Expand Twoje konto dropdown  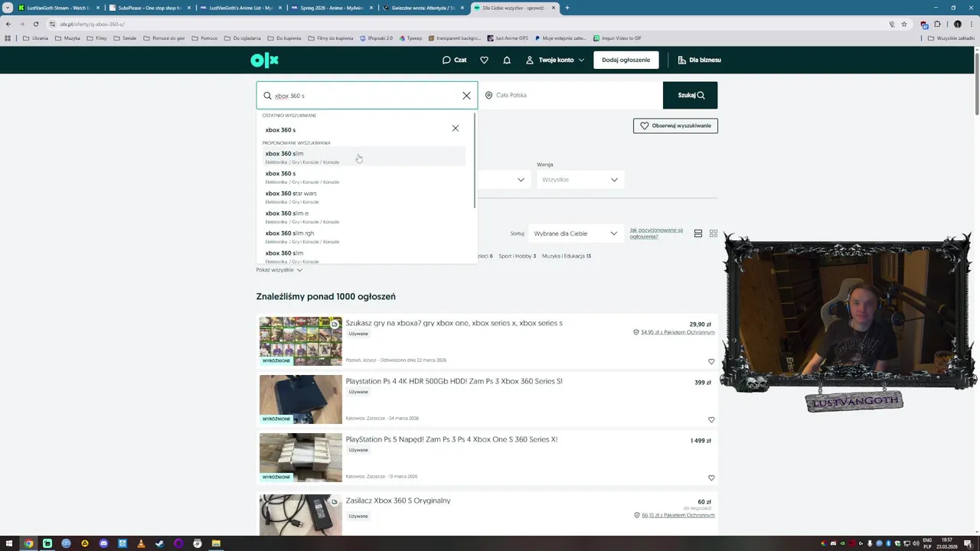[555, 60]
